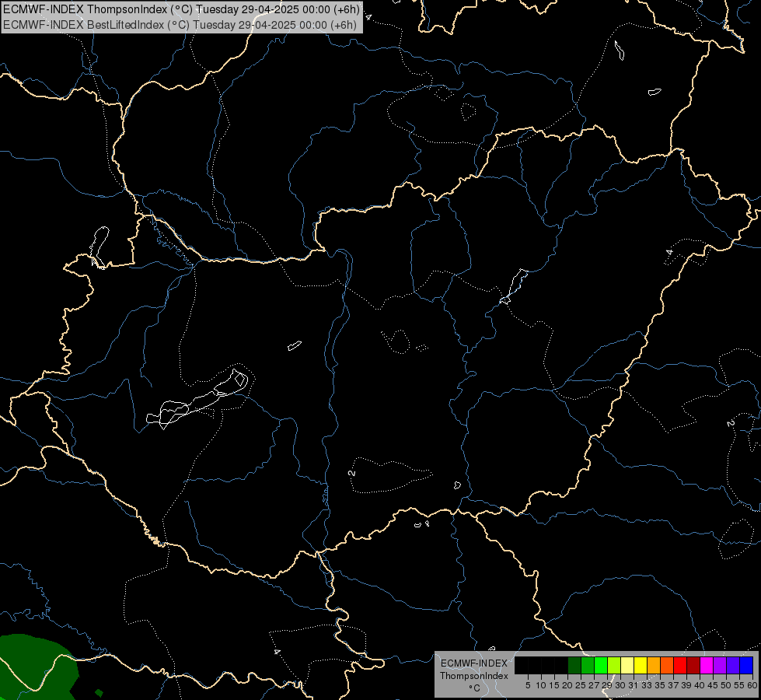Click the ThompsonIndex title line in header
This screenshot has width=761, height=700.
181,9
